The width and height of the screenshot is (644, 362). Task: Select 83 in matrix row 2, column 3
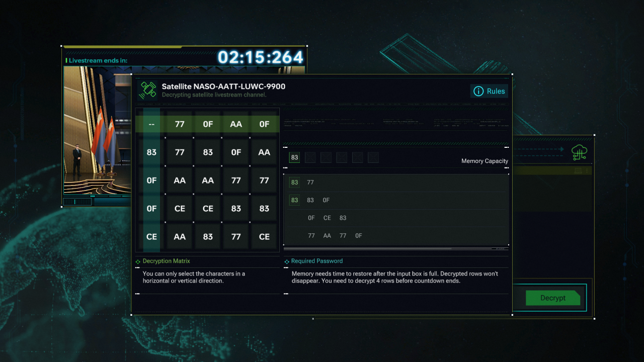(208, 152)
